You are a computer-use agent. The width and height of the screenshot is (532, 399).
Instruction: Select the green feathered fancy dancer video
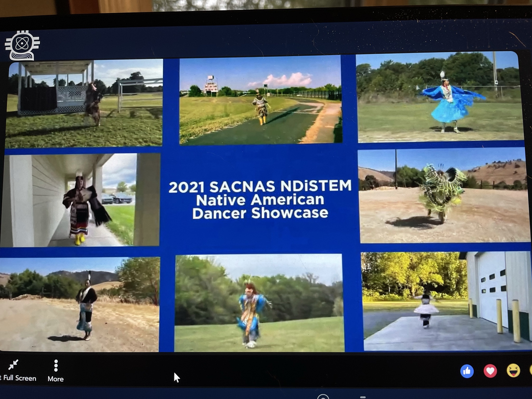445,196
